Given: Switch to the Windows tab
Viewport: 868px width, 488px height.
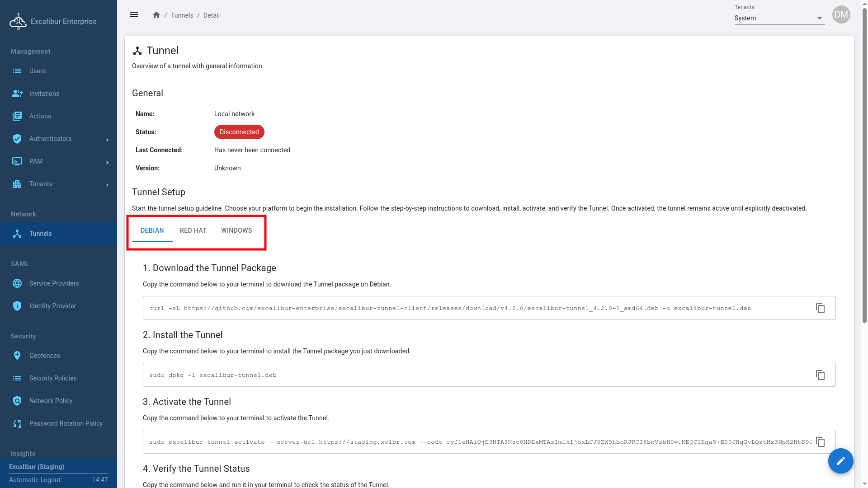Looking at the screenshot, I should click(x=236, y=230).
